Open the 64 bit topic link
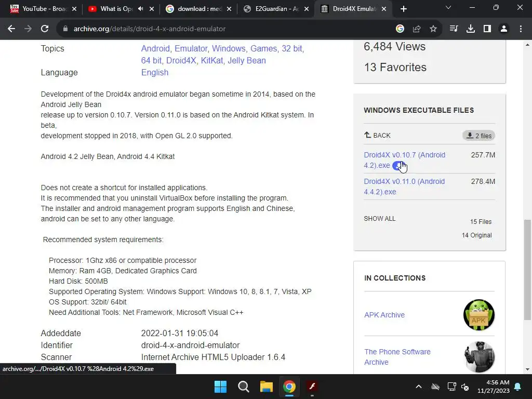This screenshot has height=399, width=532. click(151, 60)
